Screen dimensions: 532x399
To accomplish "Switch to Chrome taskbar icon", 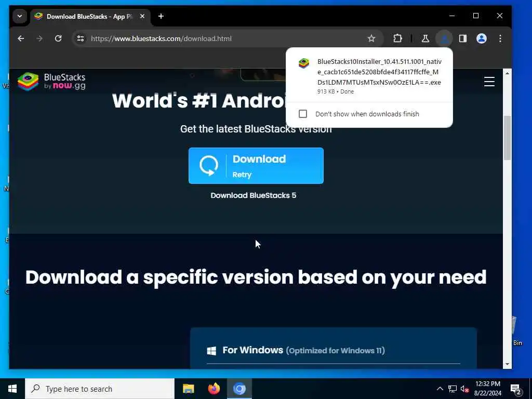I will tap(239, 389).
